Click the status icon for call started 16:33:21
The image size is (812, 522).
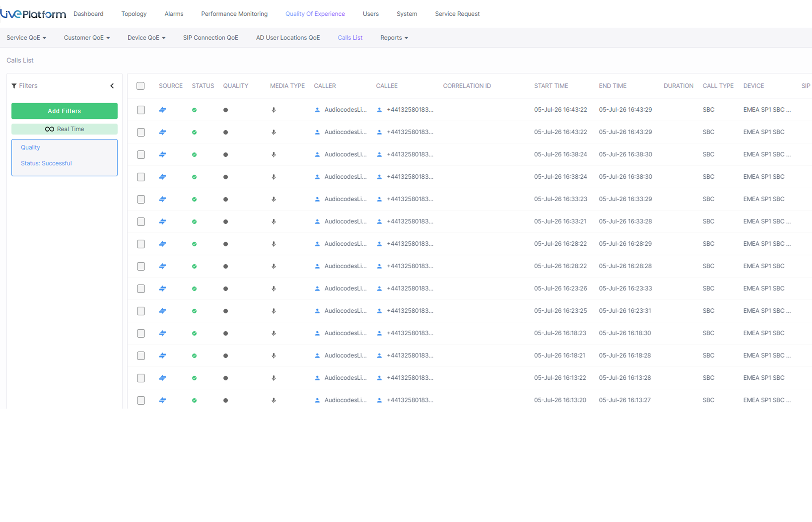(194, 222)
